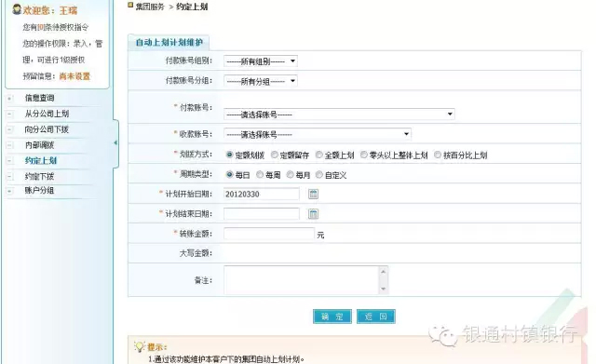The image size is (596, 364).
Task: Open the 收款账号 account selection dropdown
Action: click(x=318, y=134)
